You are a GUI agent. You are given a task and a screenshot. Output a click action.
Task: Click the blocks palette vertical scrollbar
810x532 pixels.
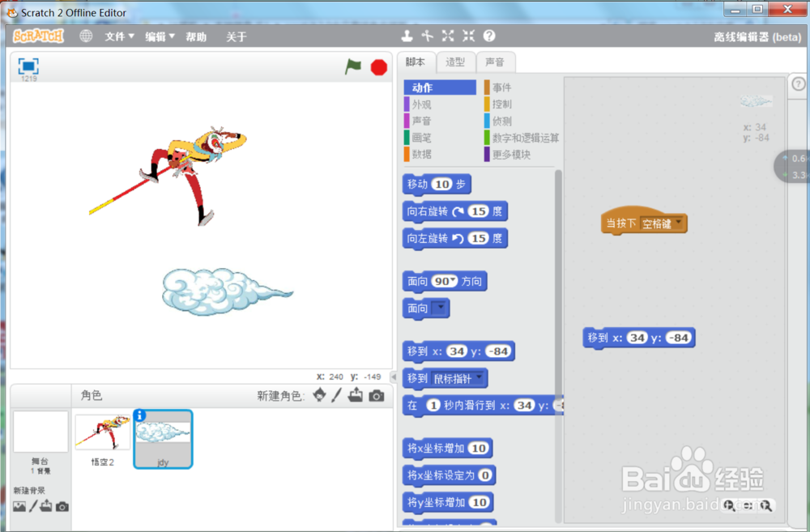click(x=558, y=346)
